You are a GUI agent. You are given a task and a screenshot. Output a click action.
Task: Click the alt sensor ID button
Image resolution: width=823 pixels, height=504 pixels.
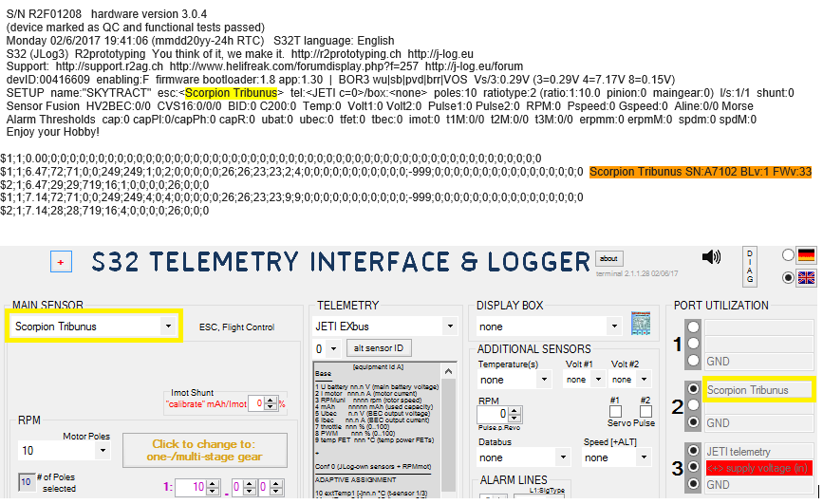click(x=379, y=348)
